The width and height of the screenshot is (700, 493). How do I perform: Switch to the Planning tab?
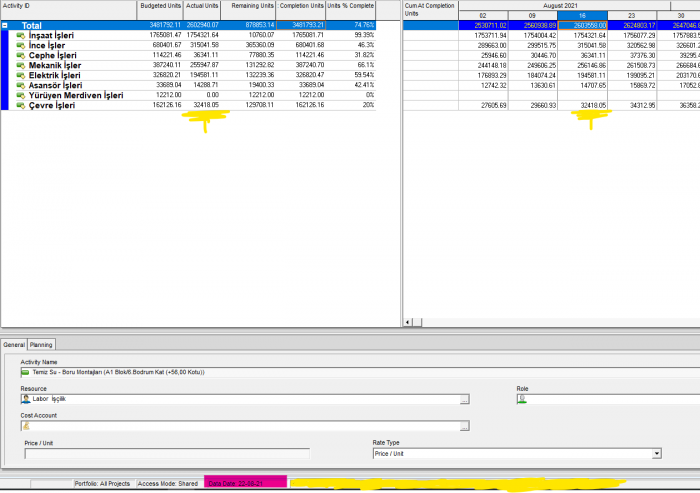coord(41,345)
